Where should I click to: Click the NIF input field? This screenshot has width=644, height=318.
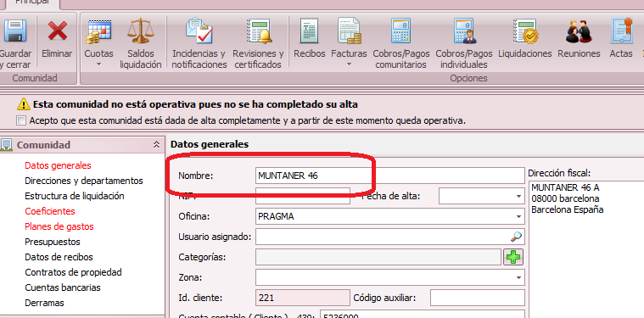point(303,196)
